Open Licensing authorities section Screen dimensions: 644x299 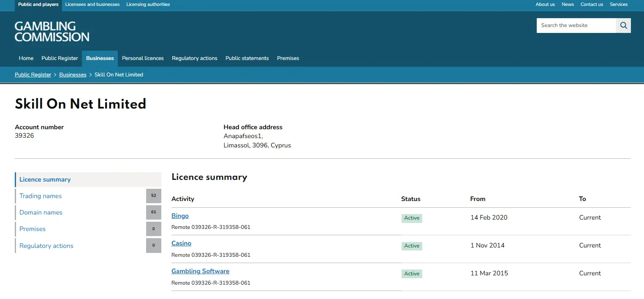[x=148, y=5]
